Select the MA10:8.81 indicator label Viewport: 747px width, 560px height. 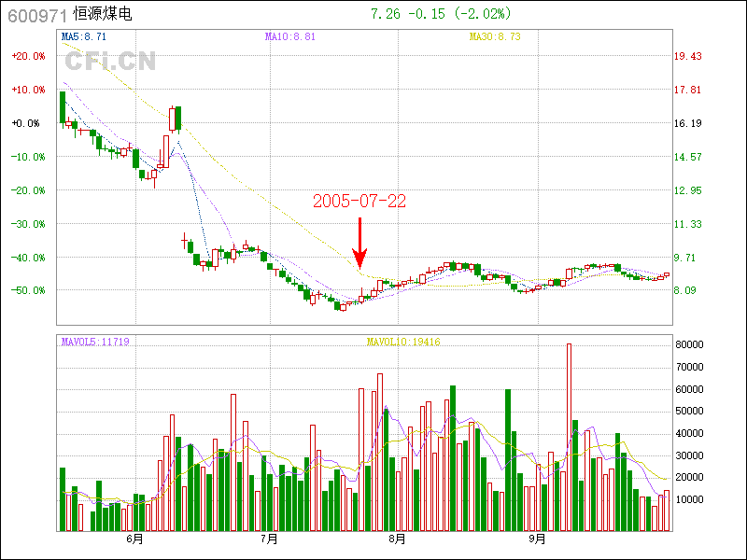click(289, 36)
